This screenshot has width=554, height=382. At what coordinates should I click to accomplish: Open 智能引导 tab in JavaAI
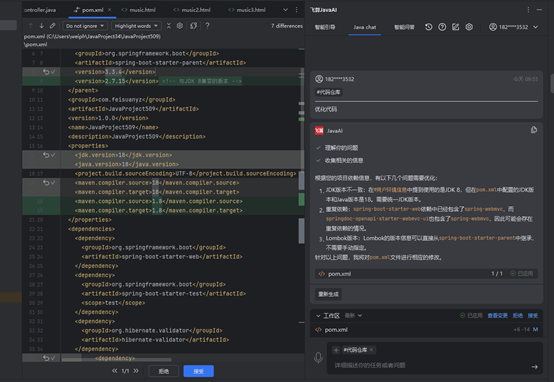[325, 27]
